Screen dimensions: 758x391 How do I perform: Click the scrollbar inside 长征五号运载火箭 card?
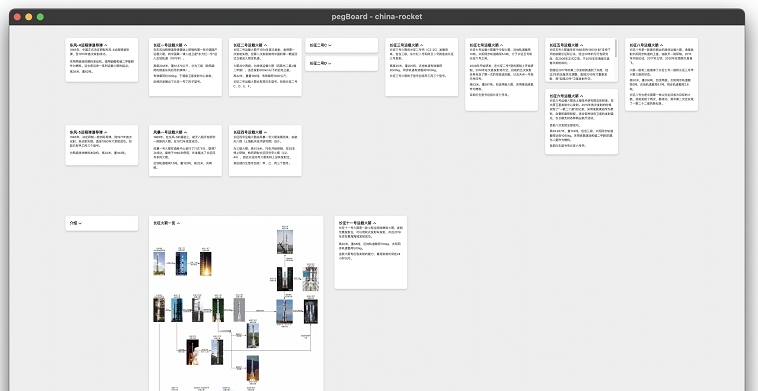[616, 48]
